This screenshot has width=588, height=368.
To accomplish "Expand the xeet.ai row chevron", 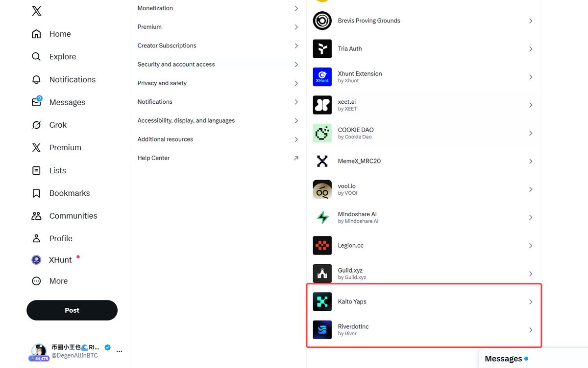I will (x=531, y=105).
